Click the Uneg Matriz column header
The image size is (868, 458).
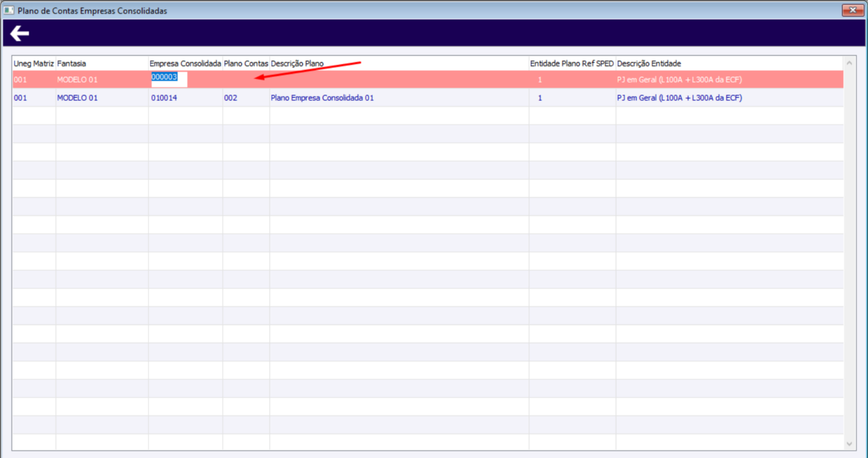tap(34, 64)
